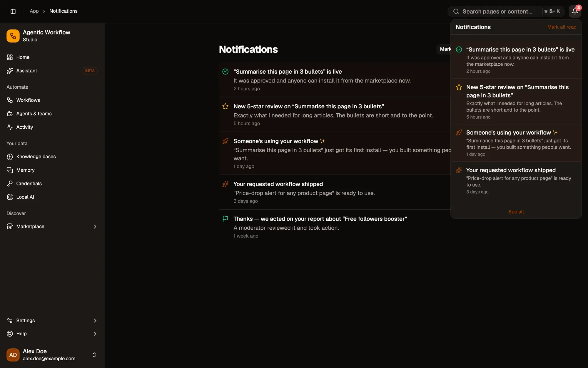Click the Memory chat icon
The width and height of the screenshot is (588, 368).
[x=10, y=170]
